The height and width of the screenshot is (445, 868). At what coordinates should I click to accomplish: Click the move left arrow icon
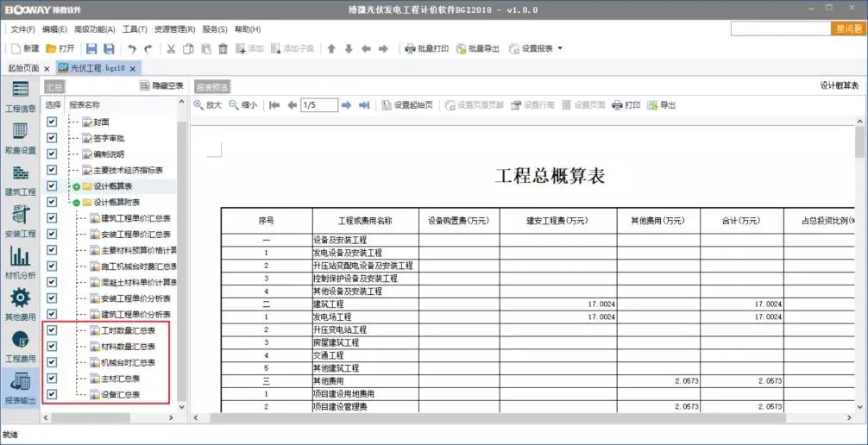point(366,48)
